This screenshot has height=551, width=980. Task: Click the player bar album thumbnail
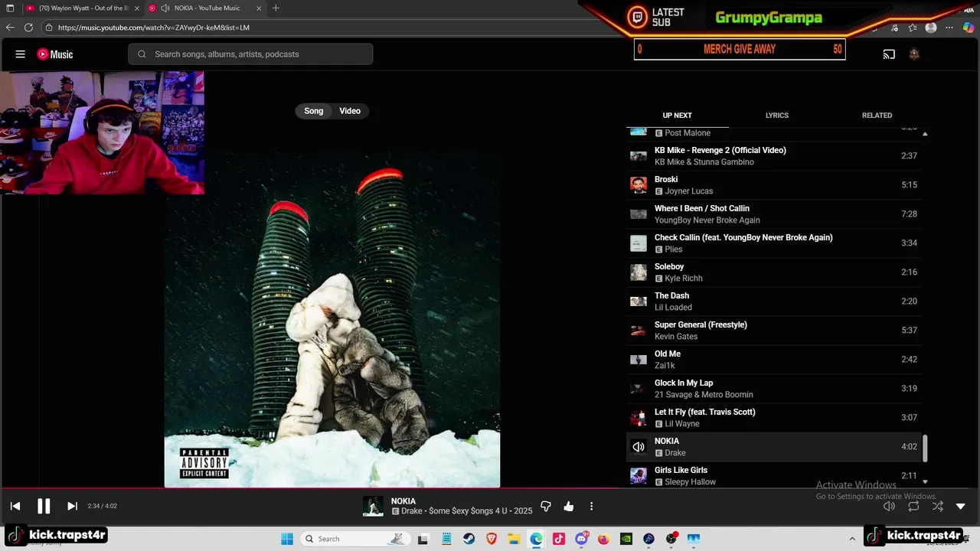(x=373, y=506)
